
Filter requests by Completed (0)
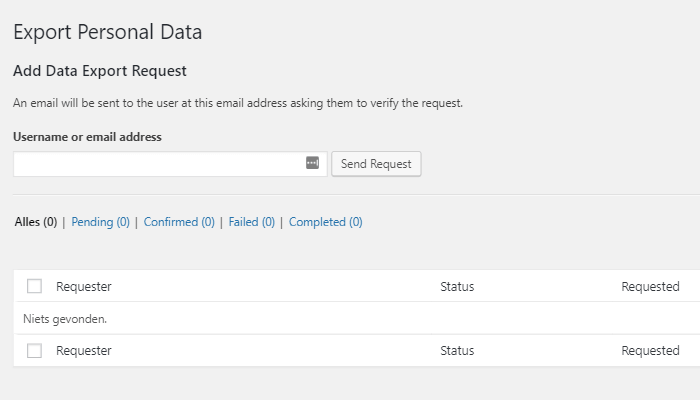coord(325,222)
